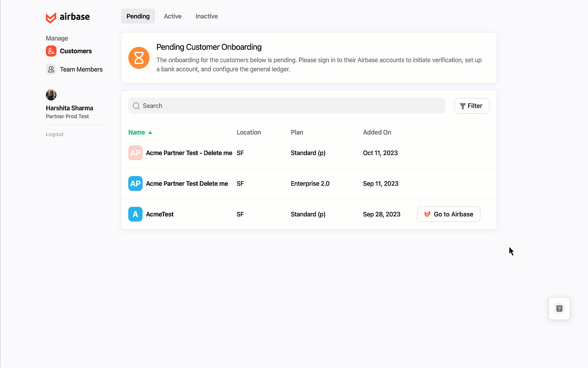Open the Filter options
The height and width of the screenshot is (368, 588).
tap(472, 106)
